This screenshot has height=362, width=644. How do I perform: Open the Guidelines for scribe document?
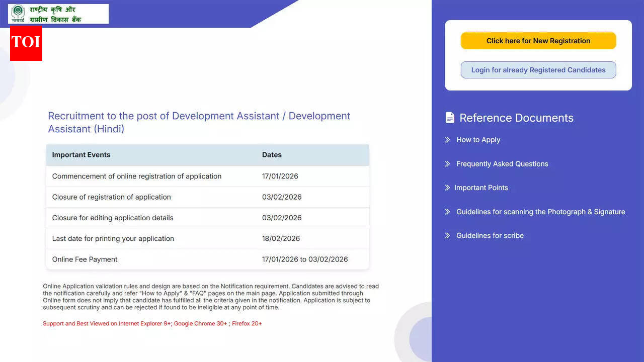pos(490,235)
